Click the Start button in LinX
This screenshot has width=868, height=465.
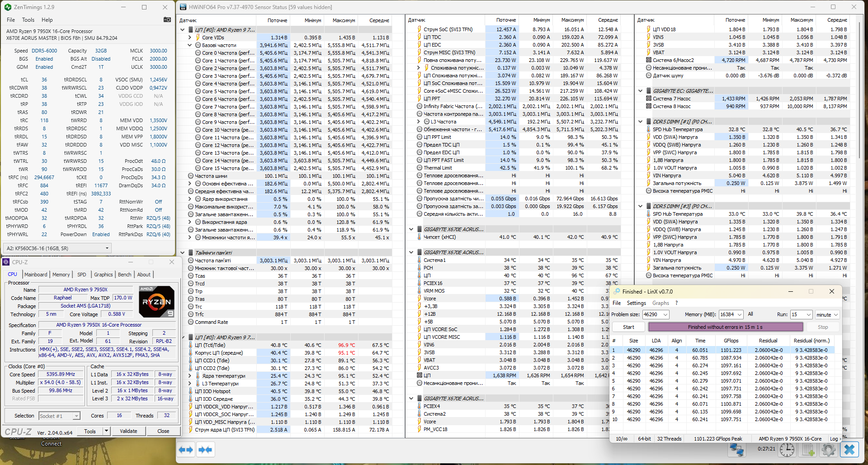[x=628, y=327]
